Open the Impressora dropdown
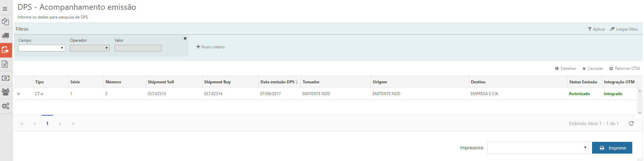This screenshot has height=161, width=644. 538,148
